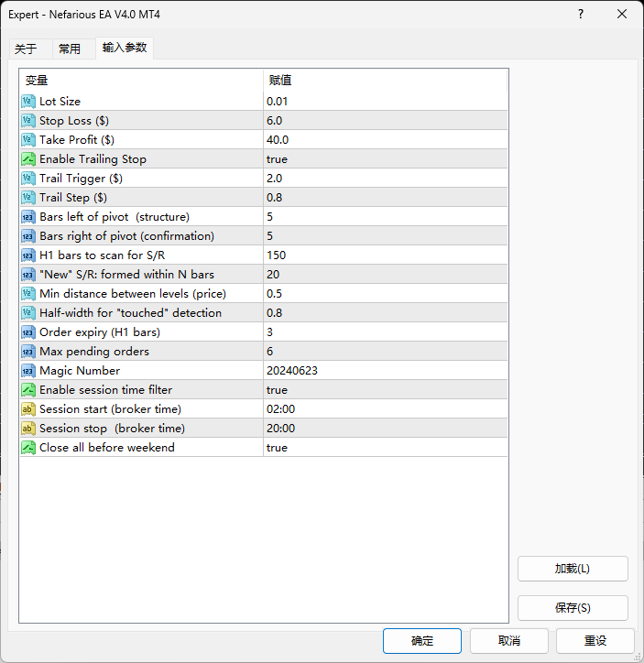Click the help question mark icon

[581, 15]
